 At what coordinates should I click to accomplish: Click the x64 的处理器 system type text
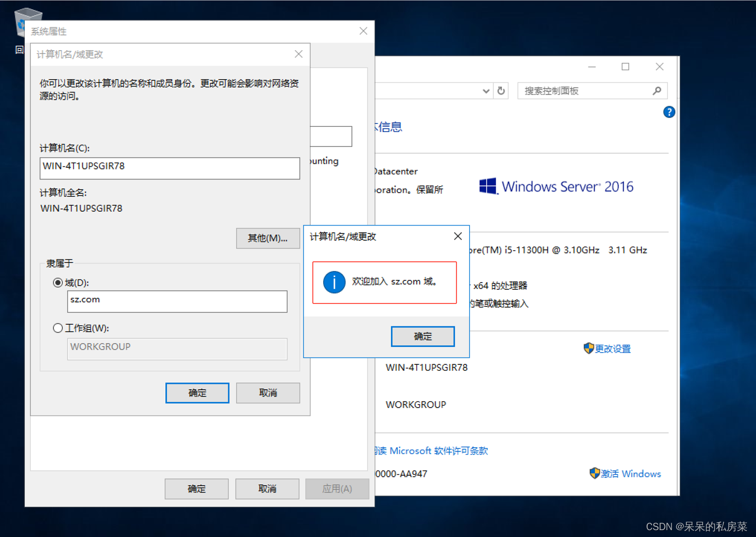click(500, 286)
